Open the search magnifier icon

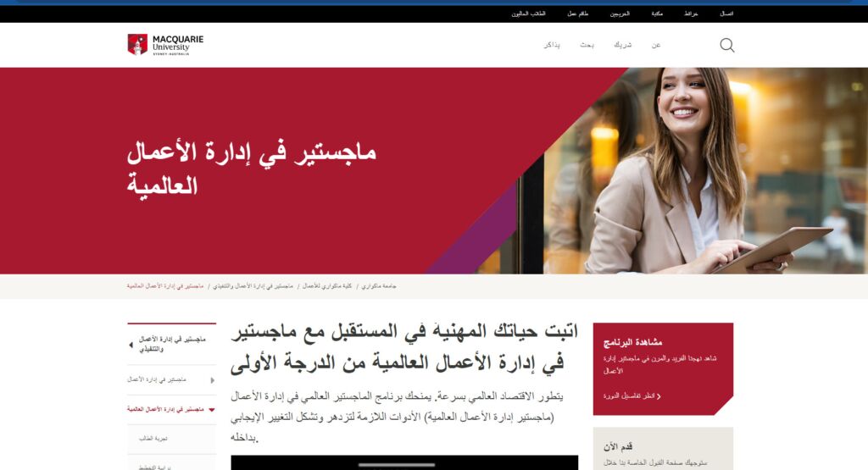(726, 45)
